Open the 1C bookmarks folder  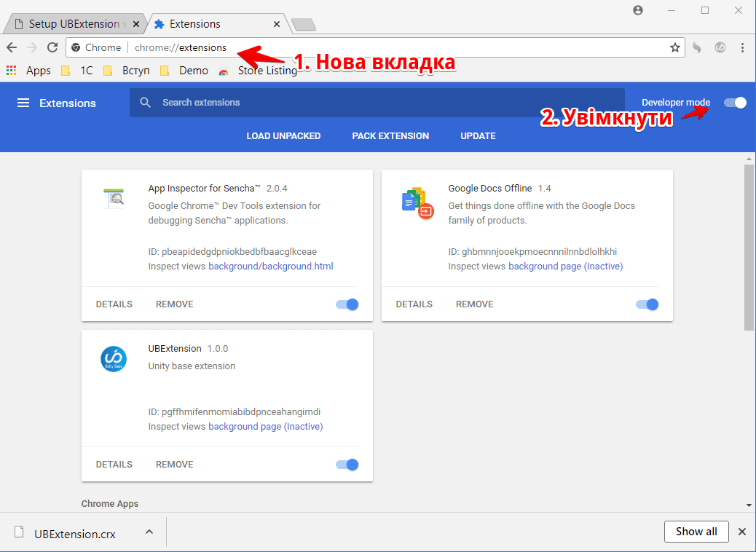click(76, 71)
